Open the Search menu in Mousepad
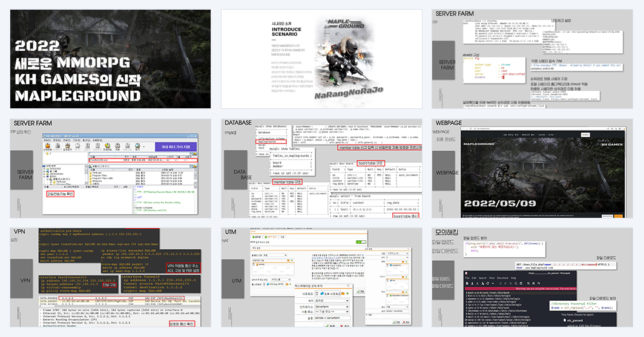Screen dimensions: 644x337 [x=482, y=278]
